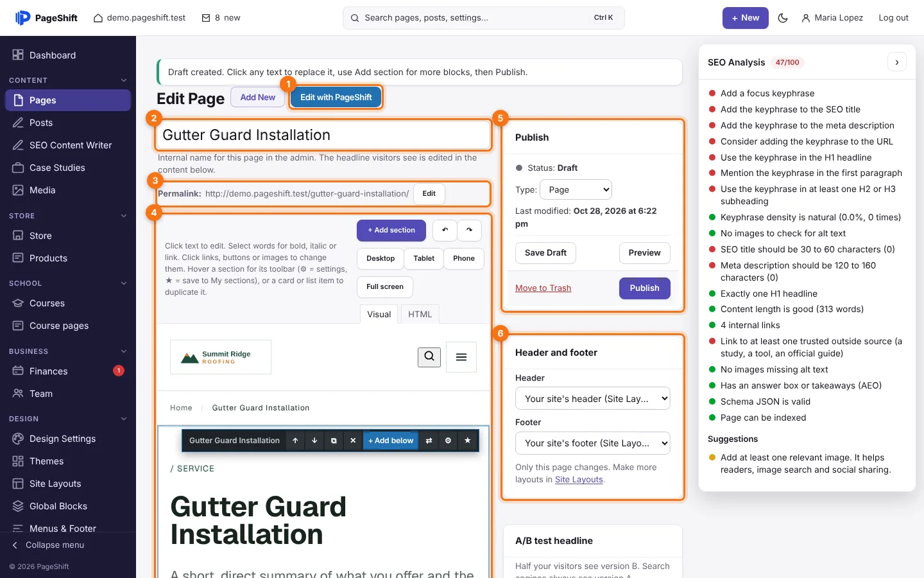Open the Footer layout dropdown

click(x=593, y=443)
